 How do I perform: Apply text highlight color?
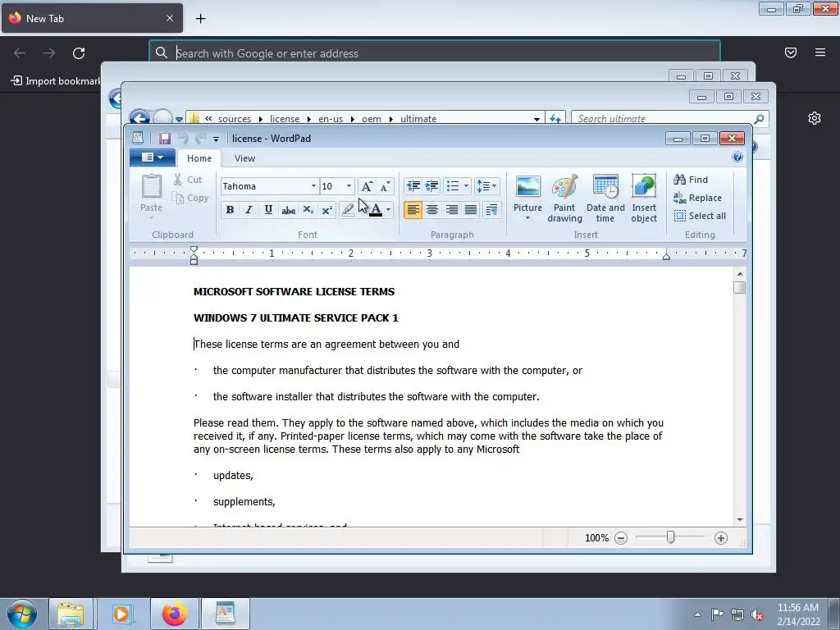coord(348,209)
